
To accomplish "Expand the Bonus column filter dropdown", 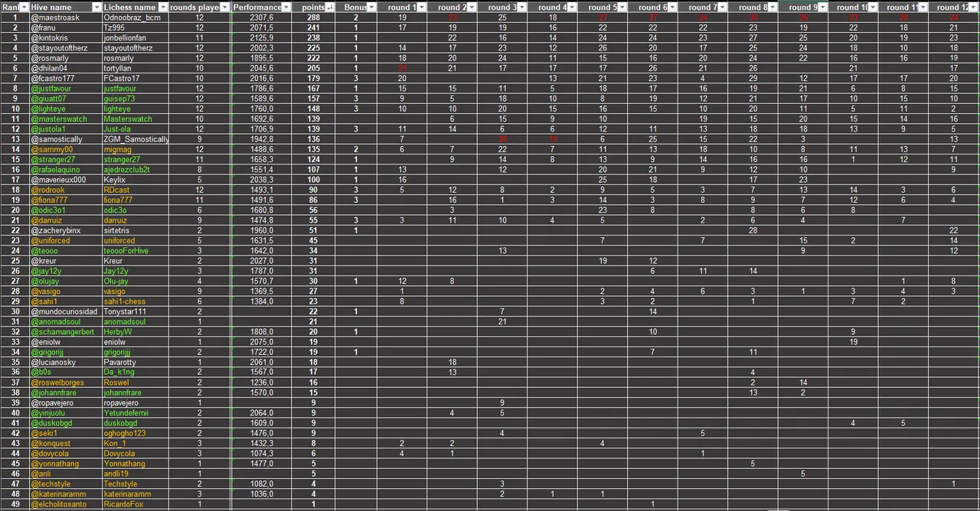I will (x=371, y=7).
